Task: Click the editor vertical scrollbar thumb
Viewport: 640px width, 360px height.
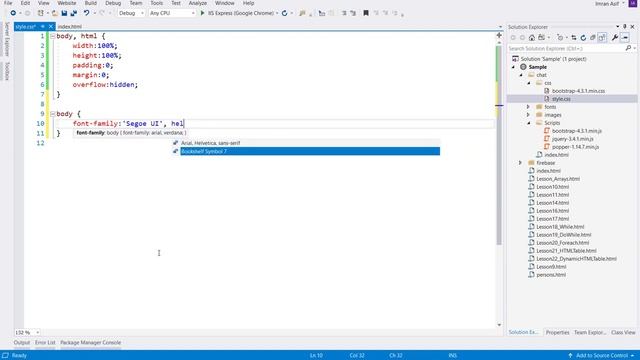Action: 499,145
